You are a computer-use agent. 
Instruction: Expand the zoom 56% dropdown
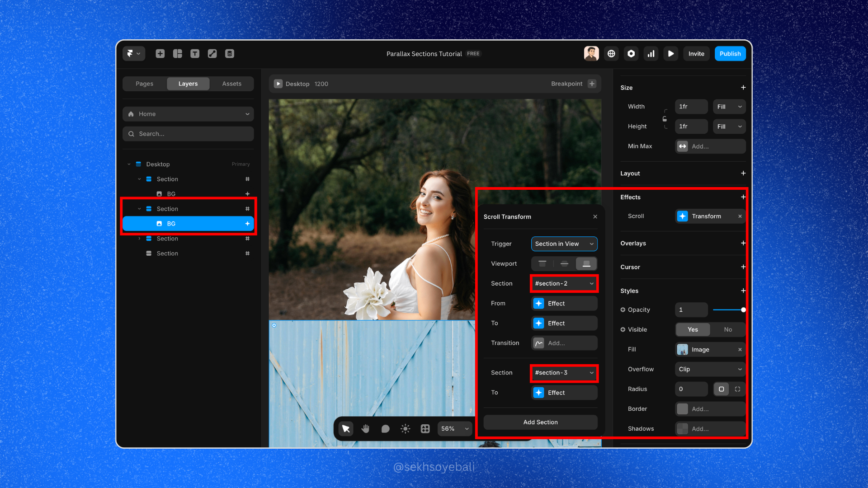455,429
